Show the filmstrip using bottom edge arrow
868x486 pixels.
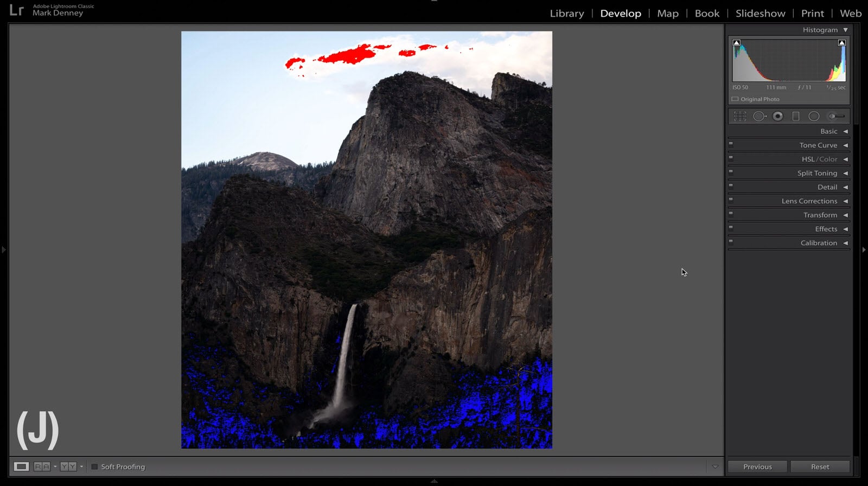click(434, 481)
